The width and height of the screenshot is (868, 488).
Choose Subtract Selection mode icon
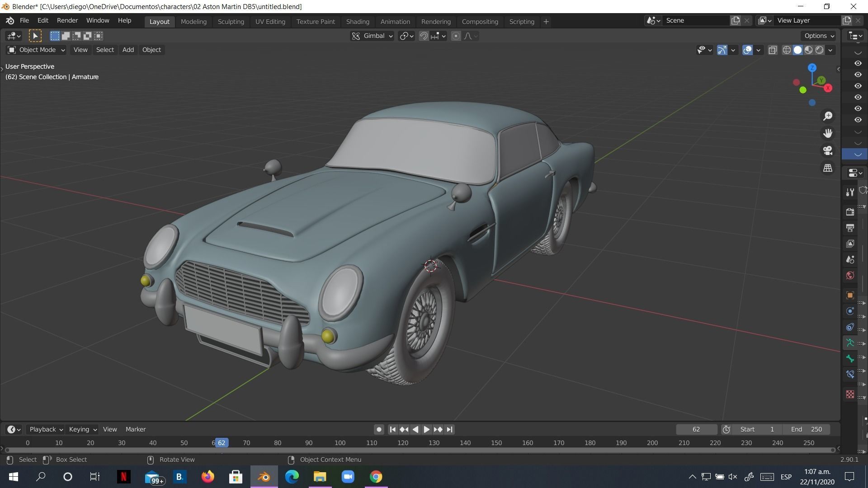coord(76,36)
